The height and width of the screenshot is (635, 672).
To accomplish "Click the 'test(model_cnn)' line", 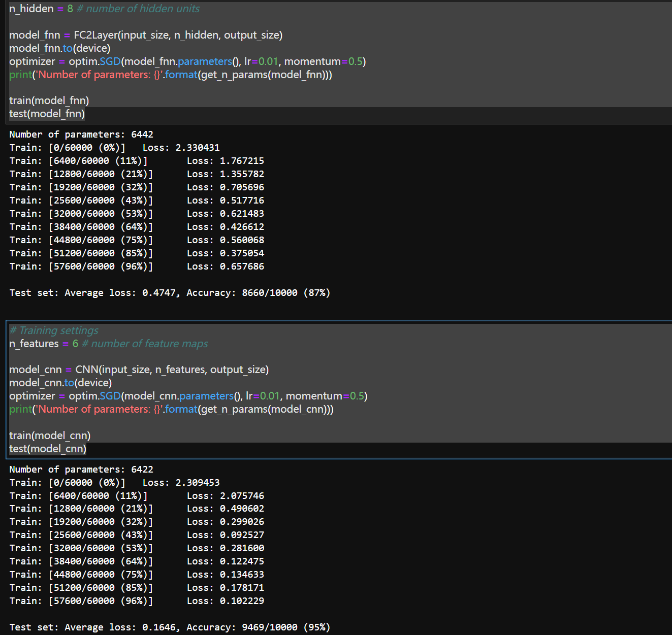I will [48, 449].
